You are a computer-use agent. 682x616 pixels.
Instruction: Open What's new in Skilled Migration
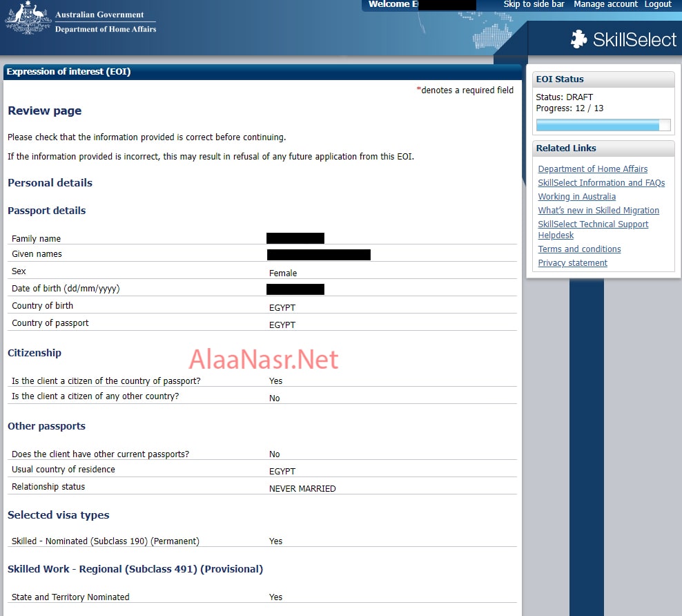coord(598,211)
